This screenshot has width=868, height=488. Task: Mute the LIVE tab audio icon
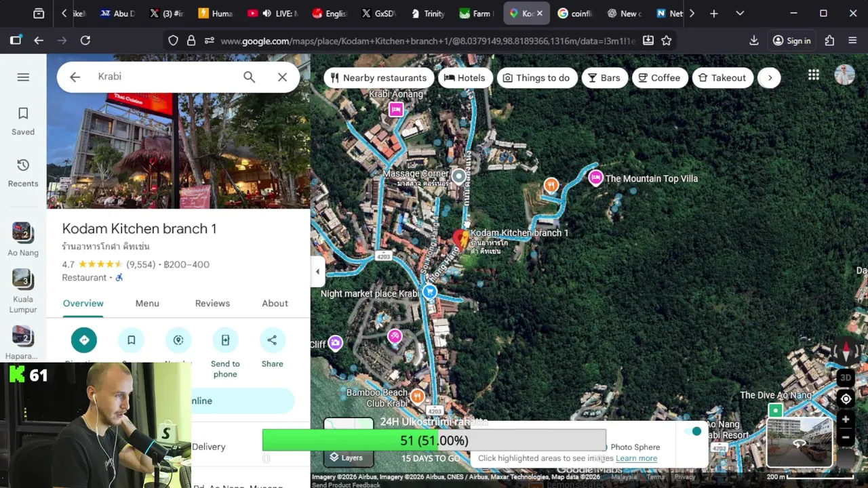(x=267, y=14)
